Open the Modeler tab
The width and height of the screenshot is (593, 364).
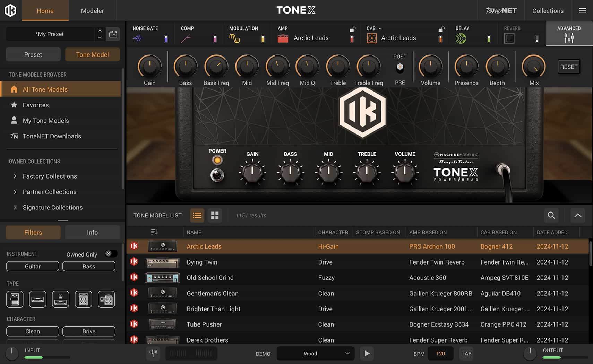(92, 10)
